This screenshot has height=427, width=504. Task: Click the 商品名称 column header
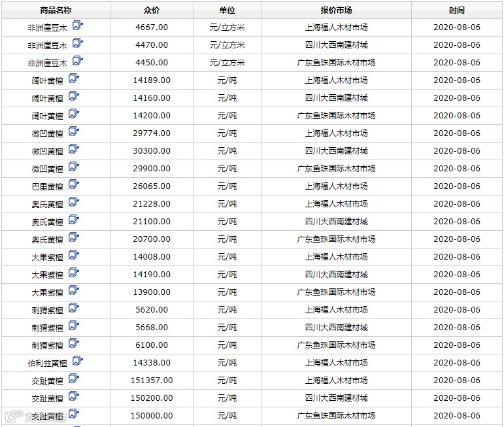pyautogui.click(x=56, y=10)
